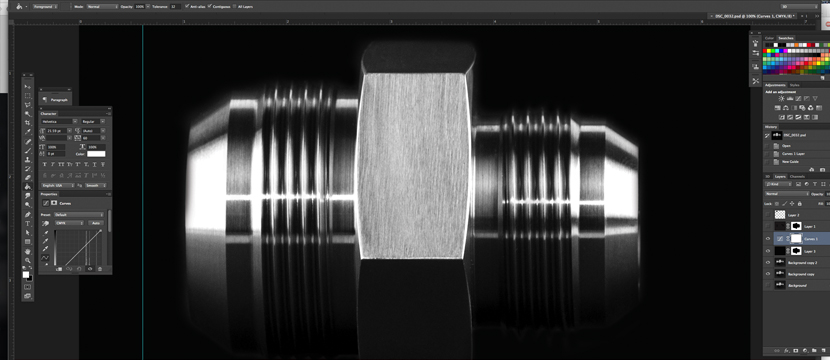This screenshot has width=830, height=360.
Task: Hide the Layer 3 layer
Action: tap(768, 251)
